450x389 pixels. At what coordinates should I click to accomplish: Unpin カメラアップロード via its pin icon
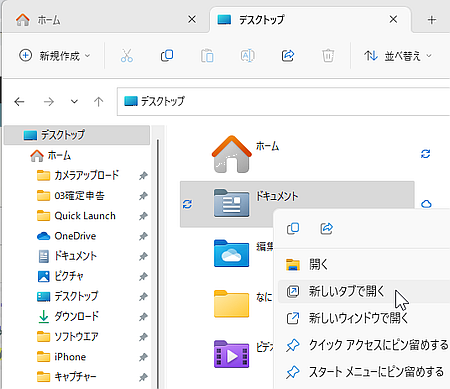tap(143, 176)
